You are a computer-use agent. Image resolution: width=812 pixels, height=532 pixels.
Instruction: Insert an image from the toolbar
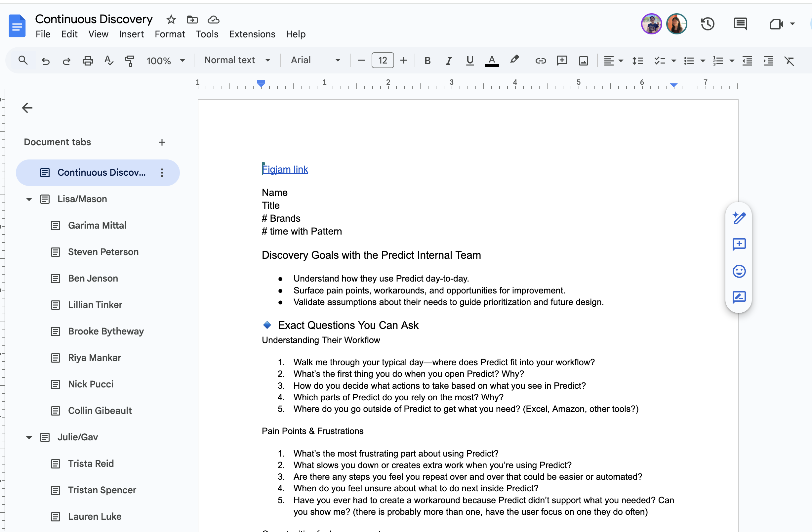pos(584,61)
